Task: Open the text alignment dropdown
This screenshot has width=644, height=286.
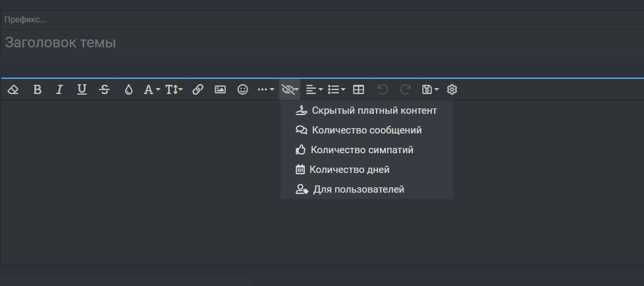Action: click(x=314, y=89)
